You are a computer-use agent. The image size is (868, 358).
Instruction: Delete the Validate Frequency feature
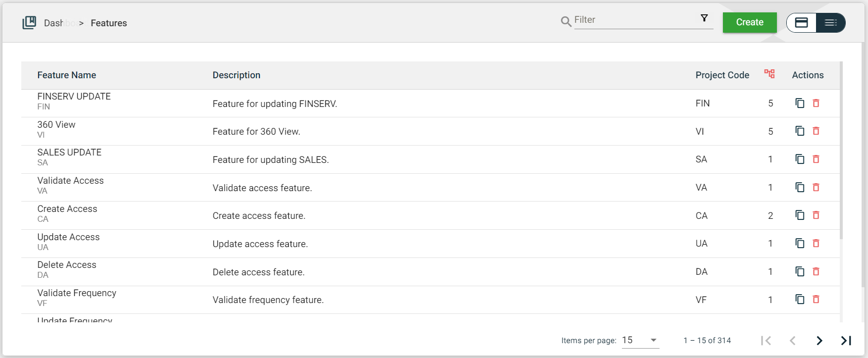click(816, 300)
